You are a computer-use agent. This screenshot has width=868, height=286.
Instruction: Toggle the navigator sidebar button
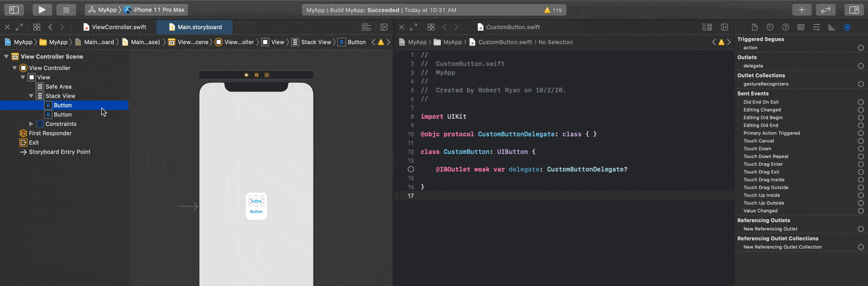(x=14, y=10)
